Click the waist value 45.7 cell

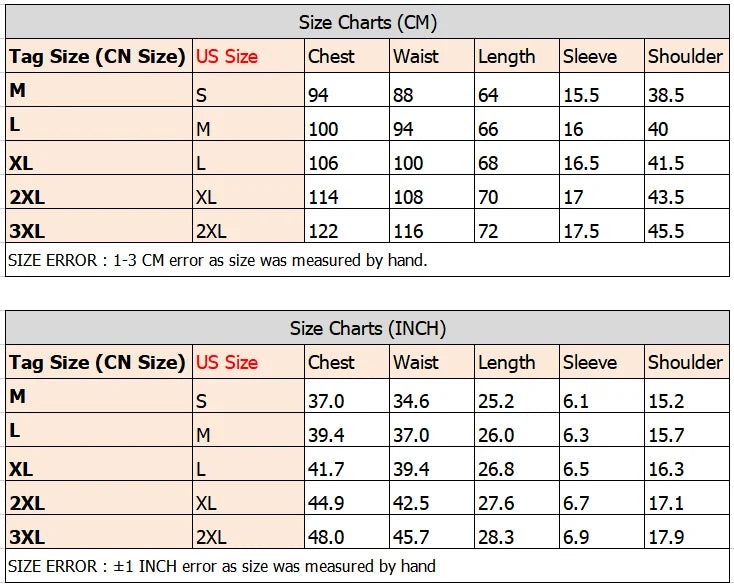point(411,537)
